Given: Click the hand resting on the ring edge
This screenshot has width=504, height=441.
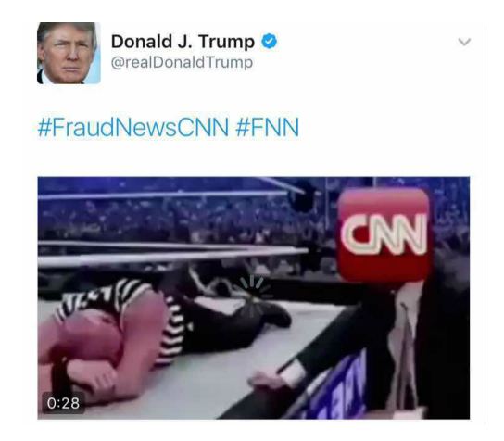Looking at the screenshot, I should [269, 381].
